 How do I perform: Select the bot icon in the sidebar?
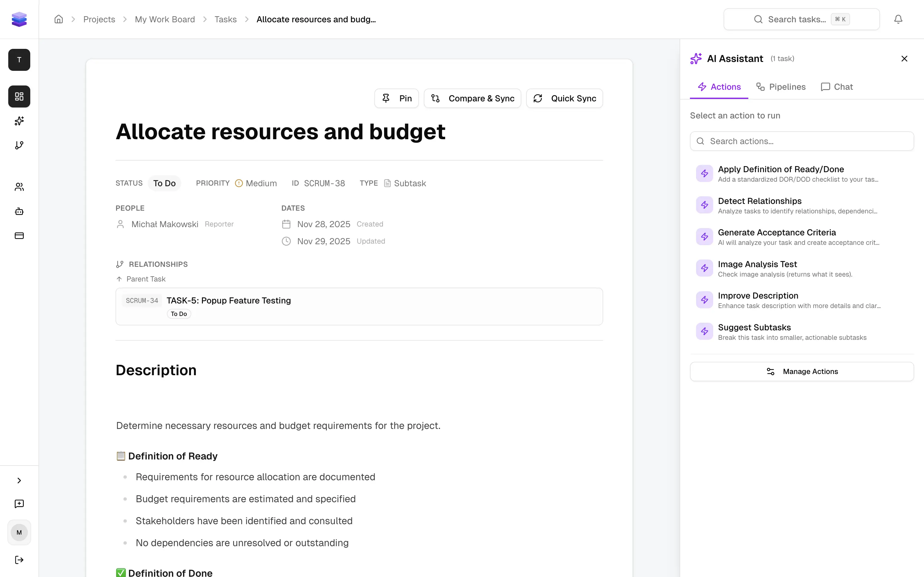point(19,211)
